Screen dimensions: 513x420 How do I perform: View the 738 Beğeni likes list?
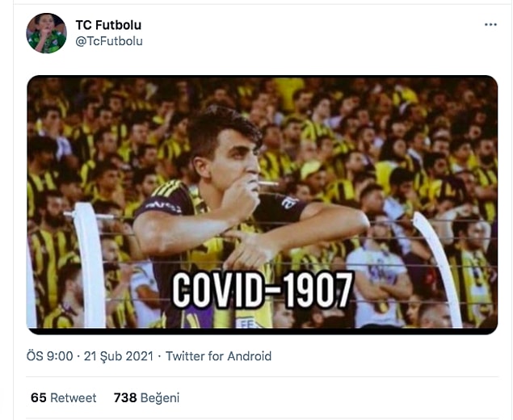[x=146, y=397]
